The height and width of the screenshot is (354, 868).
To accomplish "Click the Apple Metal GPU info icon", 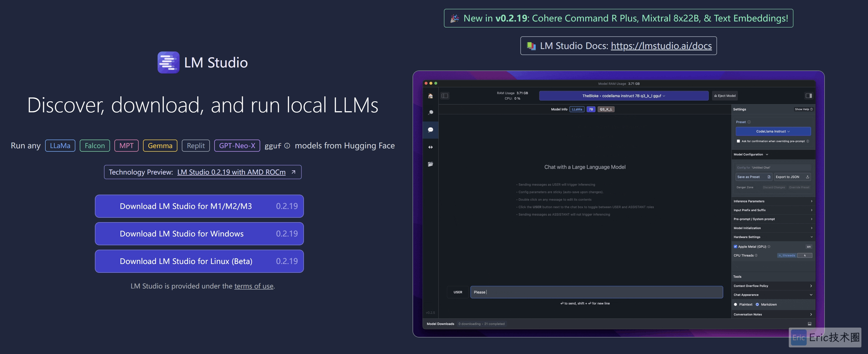I will (x=769, y=246).
